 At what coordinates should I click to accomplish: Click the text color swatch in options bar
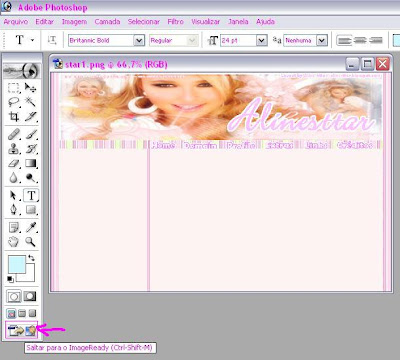396,40
